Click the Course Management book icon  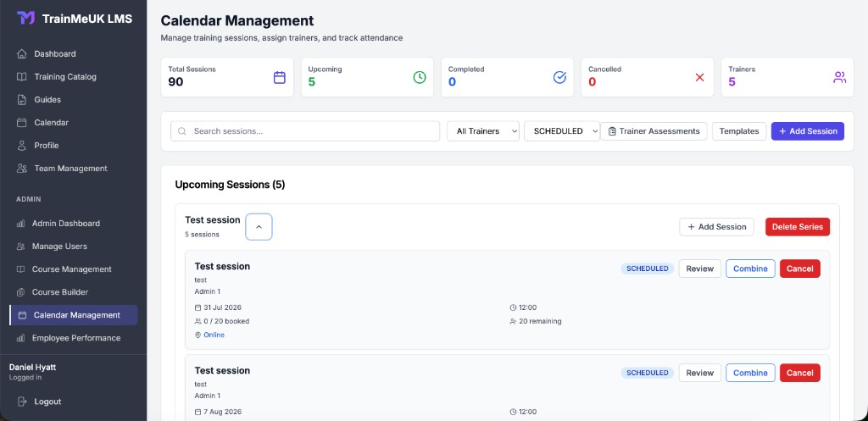click(x=20, y=269)
